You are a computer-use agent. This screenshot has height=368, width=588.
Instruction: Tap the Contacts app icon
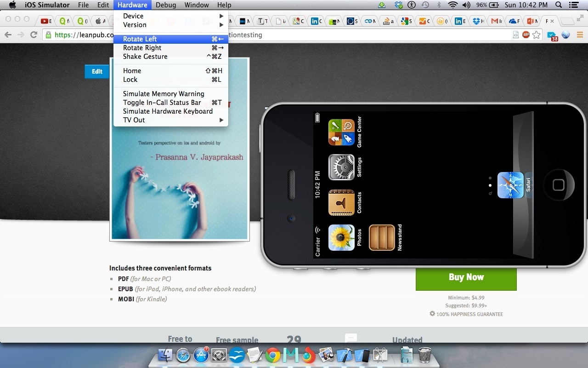point(341,202)
